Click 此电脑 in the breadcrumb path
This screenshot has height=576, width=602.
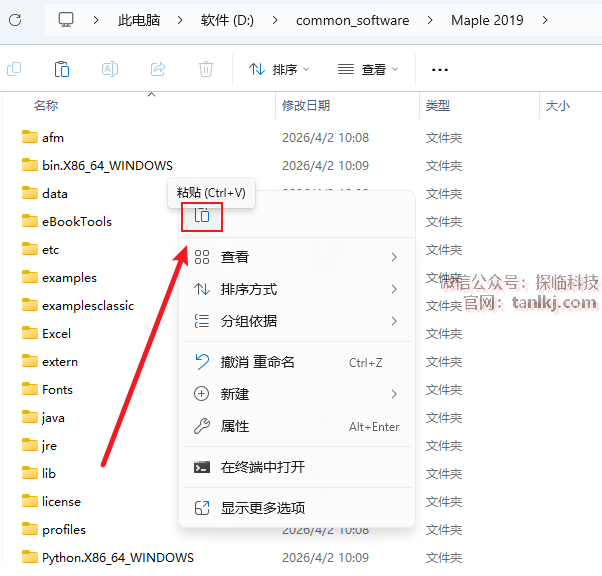(139, 20)
